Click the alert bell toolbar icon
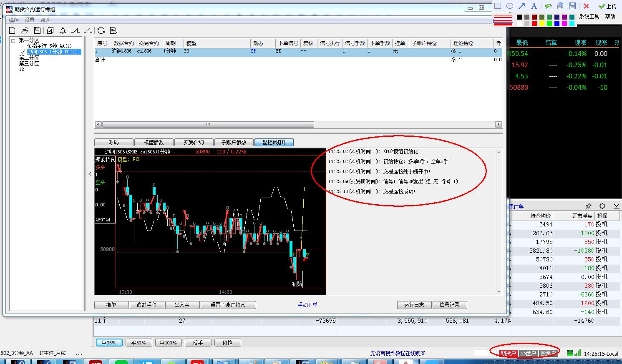Screen dimensions: 622x364 pyautogui.click(x=63, y=30)
